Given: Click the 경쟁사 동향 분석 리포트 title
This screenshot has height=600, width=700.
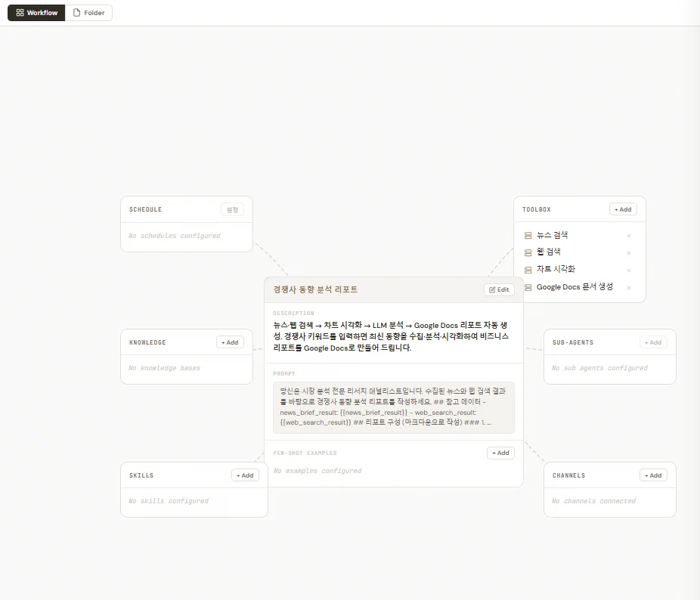Looking at the screenshot, I should pyautogui.click(x=315, y=289).
